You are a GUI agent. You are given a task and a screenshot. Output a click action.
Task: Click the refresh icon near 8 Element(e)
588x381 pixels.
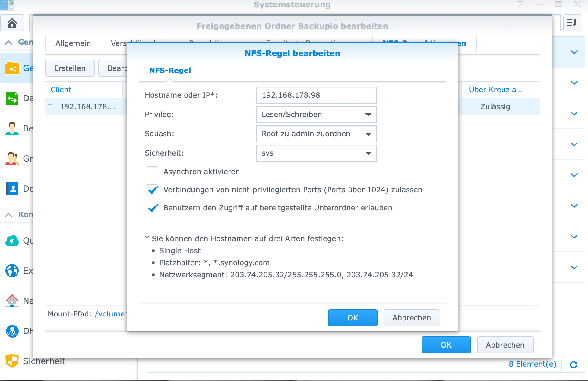[x=574, y=364]
